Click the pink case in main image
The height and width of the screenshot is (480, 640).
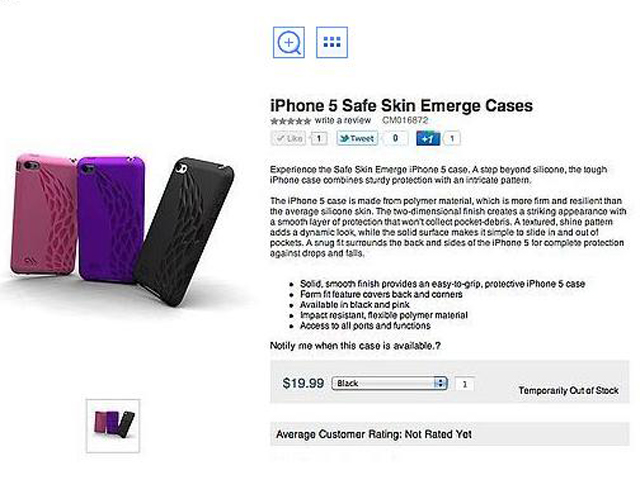coord(43,214)
